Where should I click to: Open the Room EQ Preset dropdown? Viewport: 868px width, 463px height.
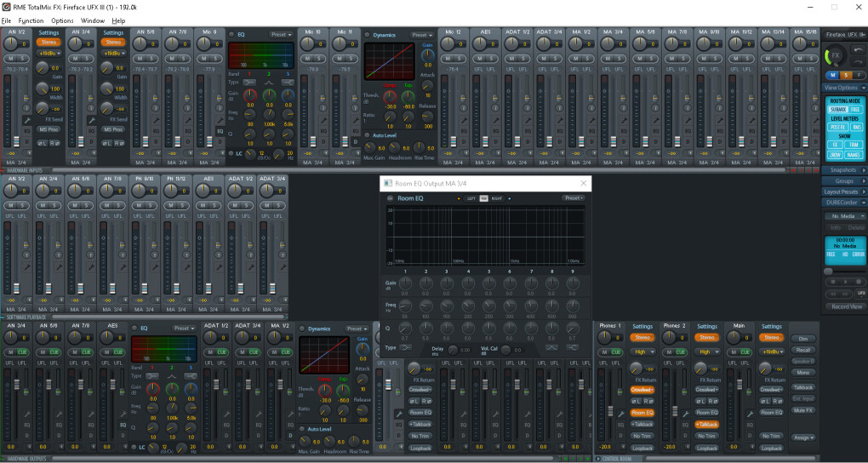pos(574,198)
